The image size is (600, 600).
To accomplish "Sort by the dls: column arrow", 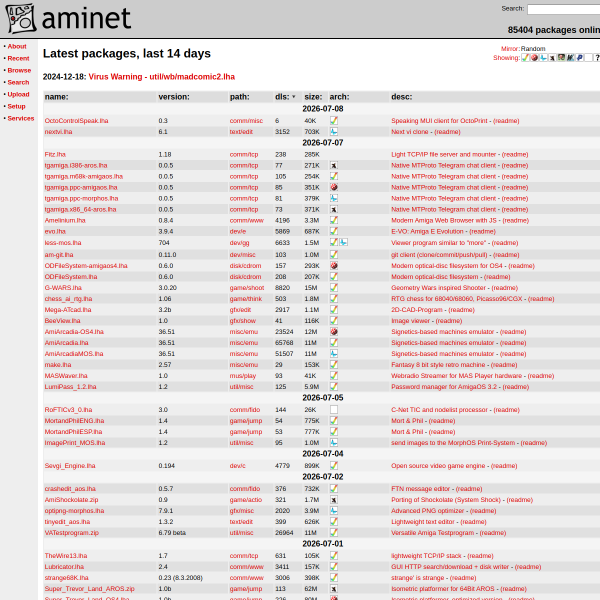I will pyautogui.click(x=294, y=97).
